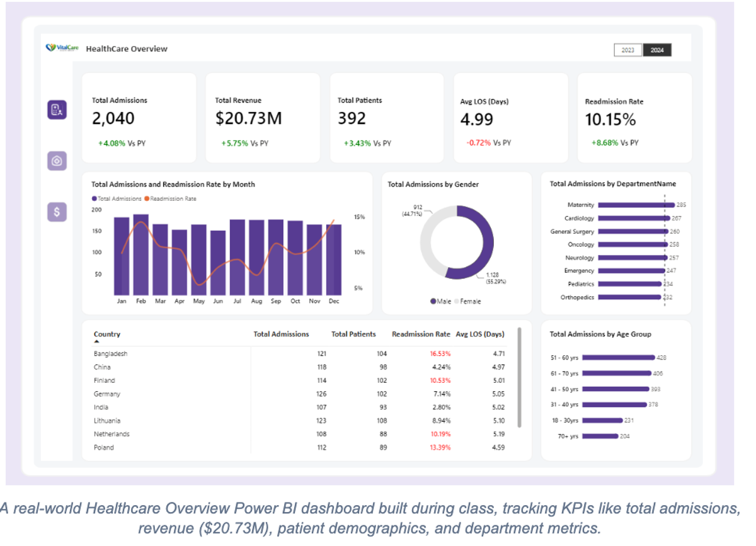This screenshot has height=546, width=756.
Task: Click the 285 Maternity data label
Action: click(681, 205)
